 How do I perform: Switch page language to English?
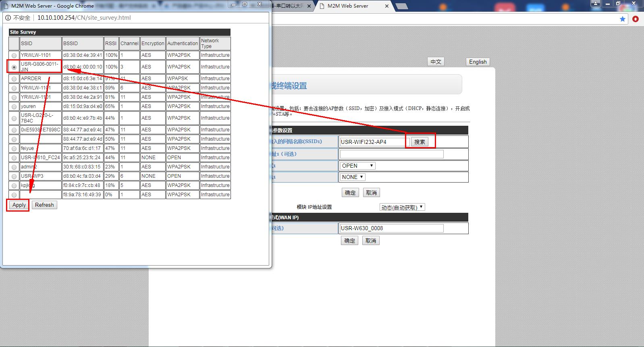click(478, 62)
